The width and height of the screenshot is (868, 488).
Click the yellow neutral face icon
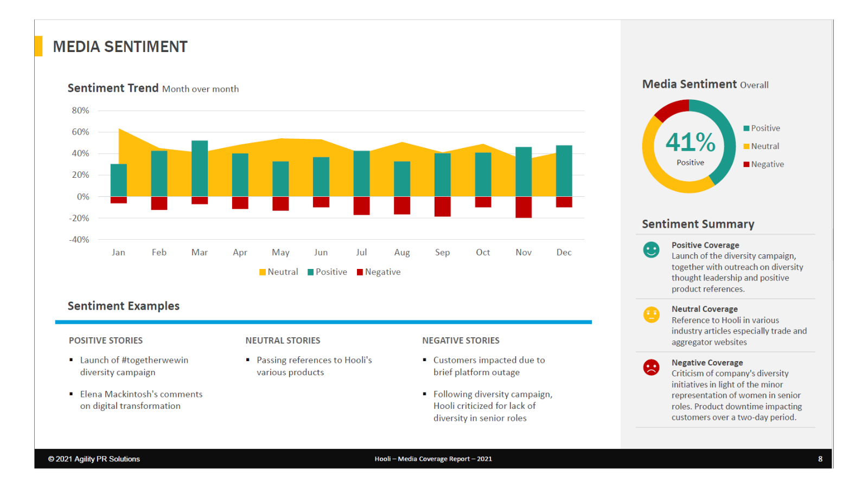coord(651,314)
